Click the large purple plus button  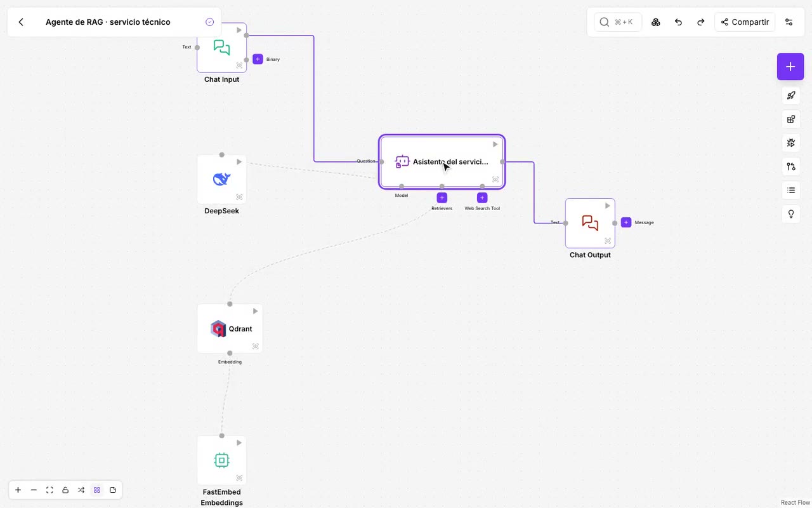pyautogui.click(x=790, y=67)
